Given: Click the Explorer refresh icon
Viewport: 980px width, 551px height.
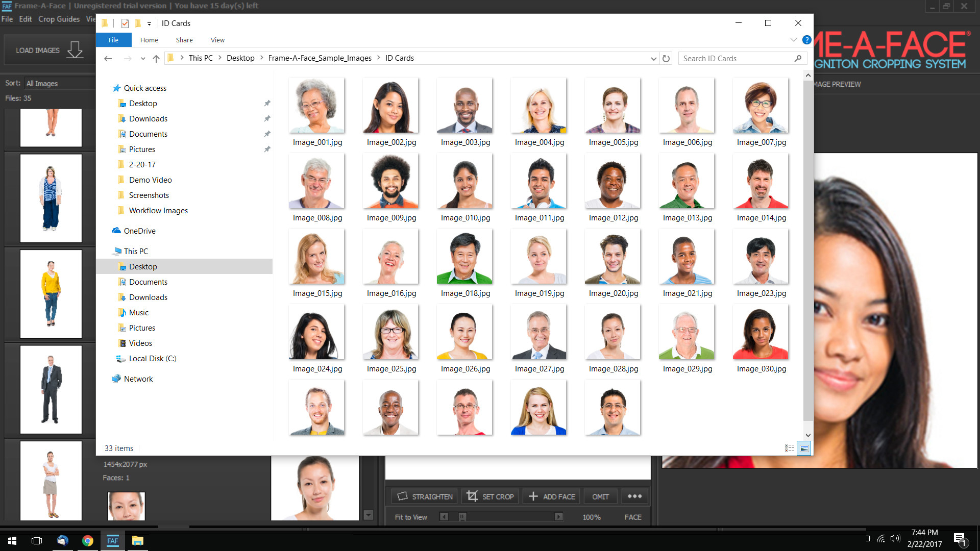Looking at the screenshot, I should click(x=666, y=59).
